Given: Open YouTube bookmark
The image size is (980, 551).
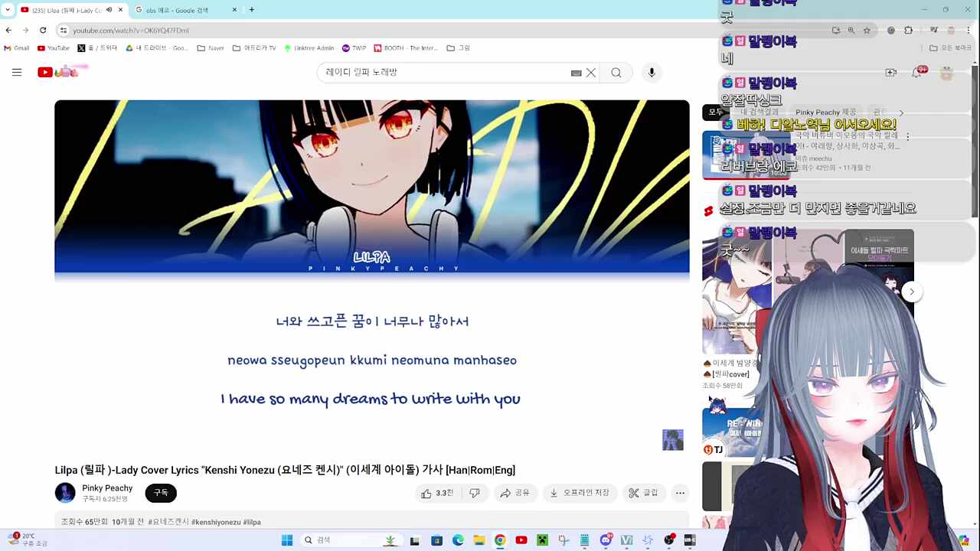Looking at the screenshot, I should tap(54, 48).
